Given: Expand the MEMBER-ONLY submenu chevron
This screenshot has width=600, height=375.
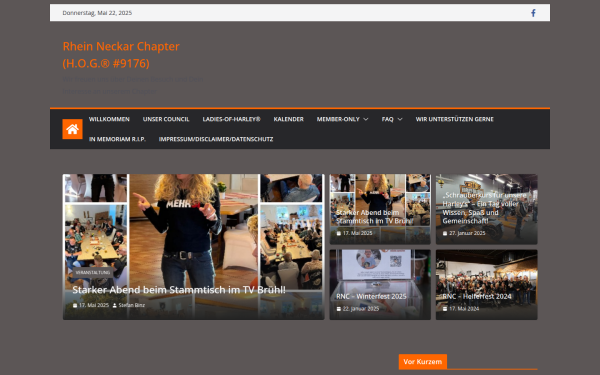Looking at the screenshot, I should (x=366, y=119).
